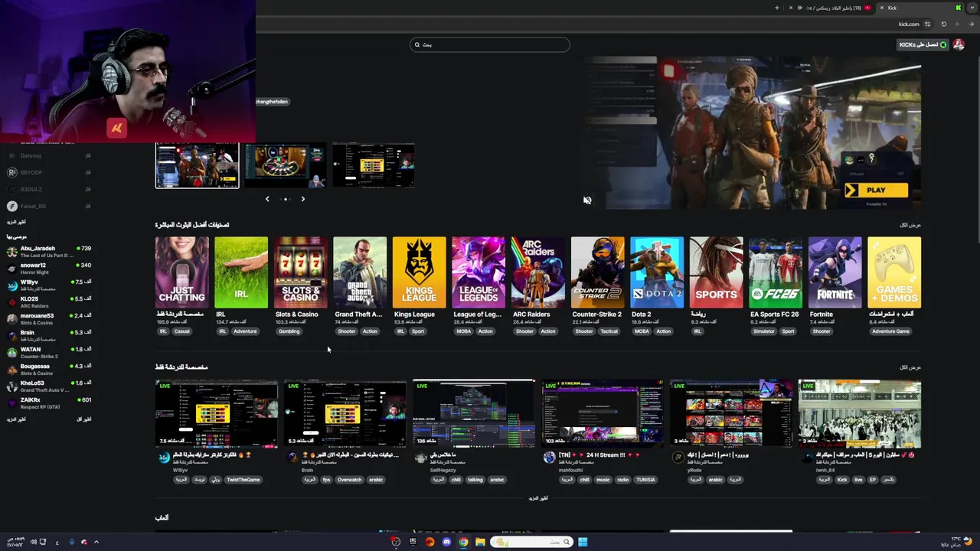Unmute the featured stream with the speaker icon
Image resolution: width=980 pixels, height=551 pixels.
click(587, 200)
